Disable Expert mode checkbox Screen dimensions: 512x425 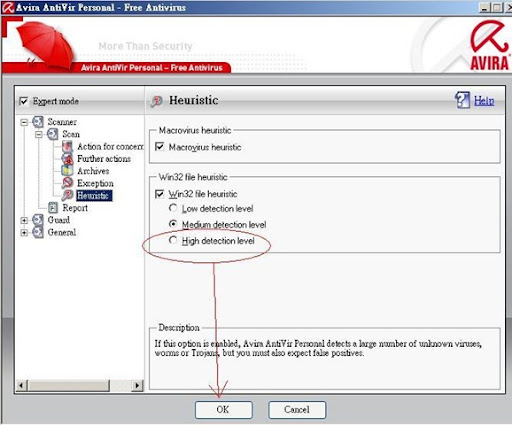pos(23,101)
